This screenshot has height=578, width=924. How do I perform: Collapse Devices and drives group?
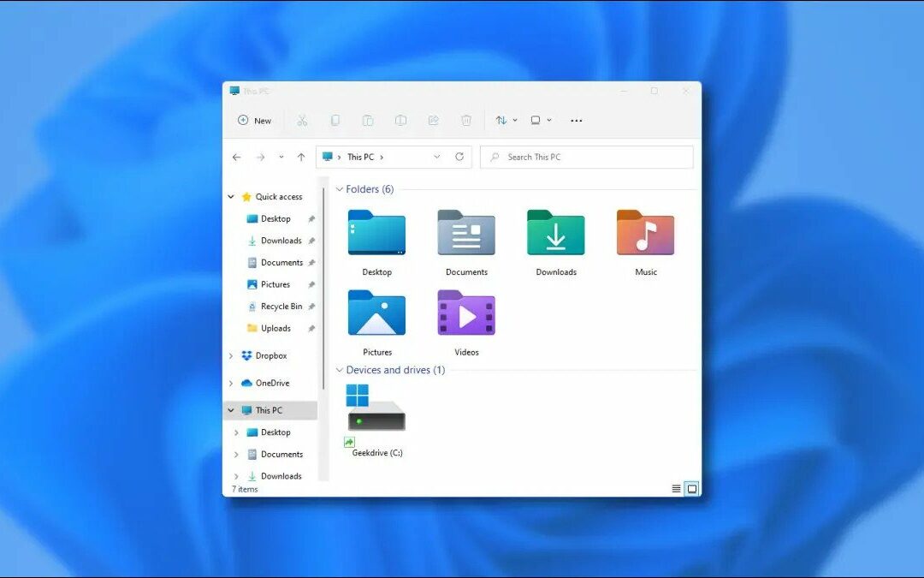[x=340, y=370]
